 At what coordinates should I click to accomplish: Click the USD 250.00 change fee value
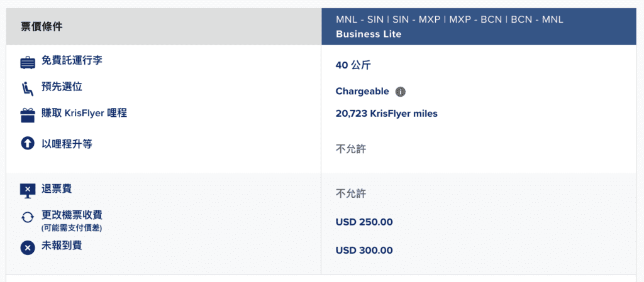coord(364,222)
